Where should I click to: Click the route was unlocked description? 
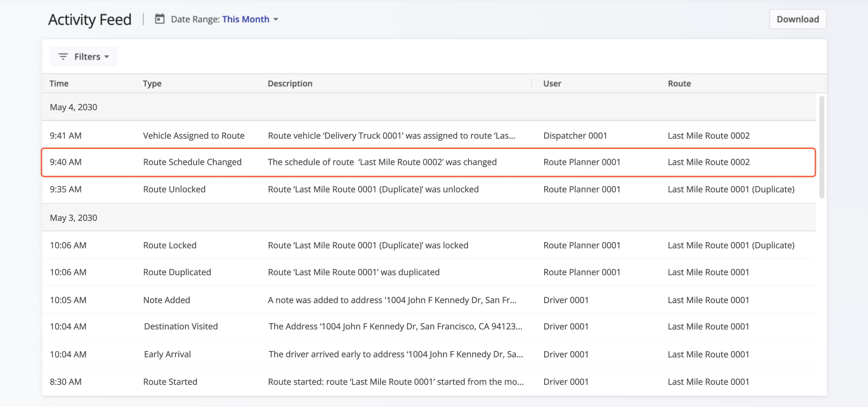[373, 189]
